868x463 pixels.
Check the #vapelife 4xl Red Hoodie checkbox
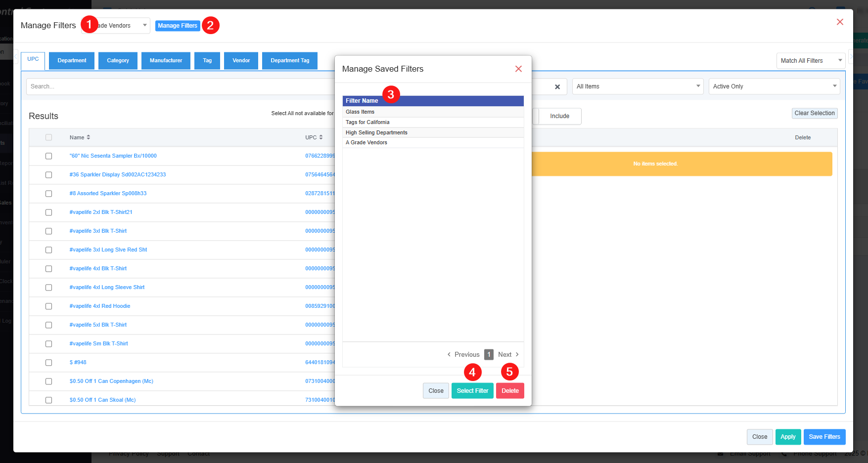tap(48, 306)
